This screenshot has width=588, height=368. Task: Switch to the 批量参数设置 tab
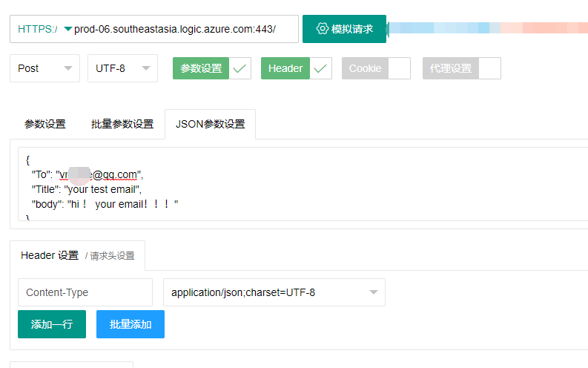[x=122, y=124]
